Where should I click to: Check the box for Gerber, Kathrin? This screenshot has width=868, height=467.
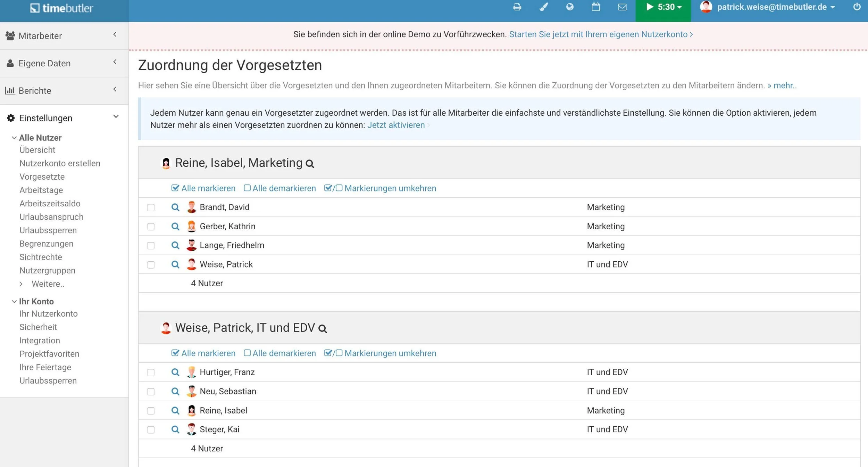coord(151,227)
